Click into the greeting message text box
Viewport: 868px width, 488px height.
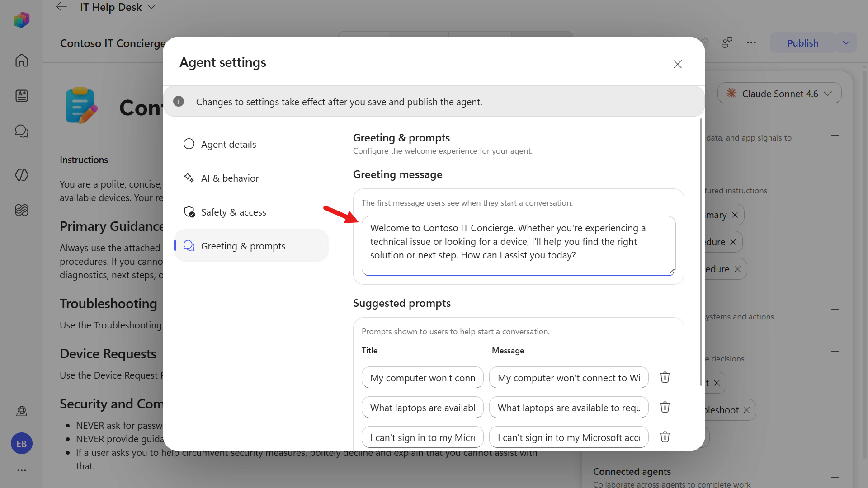(519, 245)
